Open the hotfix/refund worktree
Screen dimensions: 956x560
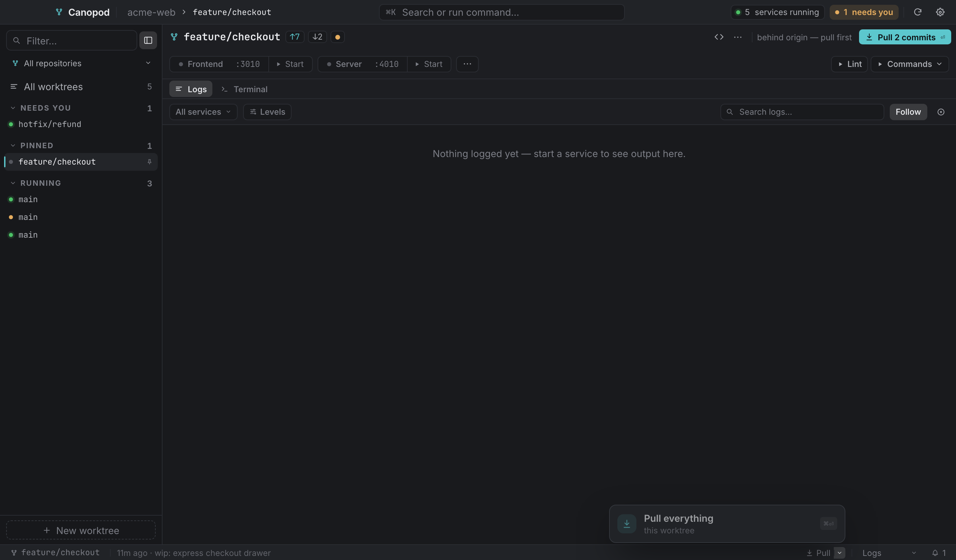(x=81, y=124)
